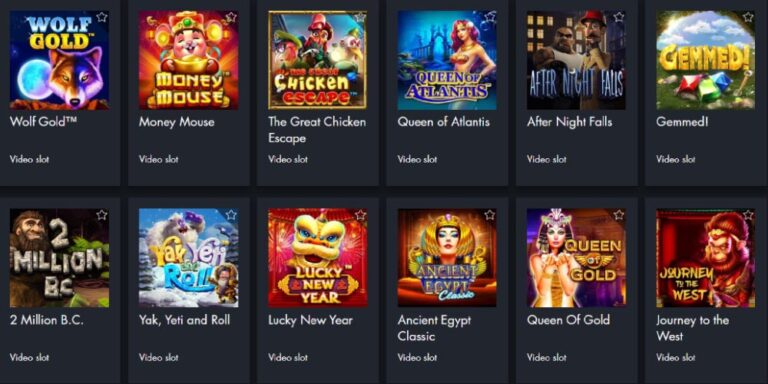
Task: Favorite Wolf Gold with its star icon
Action: [101, 17]
